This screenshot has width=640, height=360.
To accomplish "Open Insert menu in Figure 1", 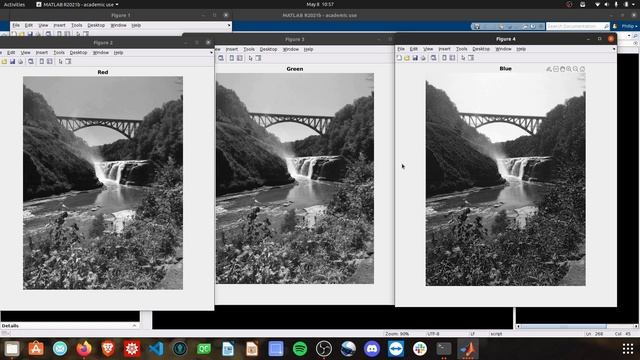I will click(59, 25).
